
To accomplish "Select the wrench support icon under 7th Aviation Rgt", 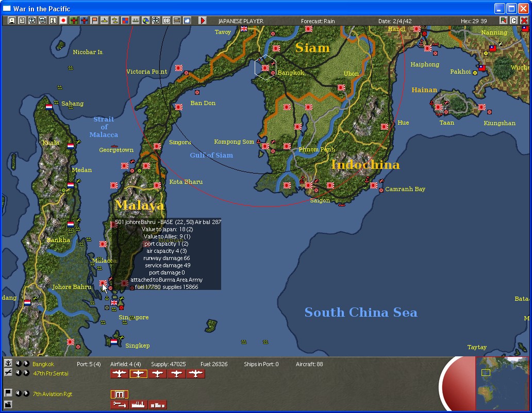I will (119, 405).
